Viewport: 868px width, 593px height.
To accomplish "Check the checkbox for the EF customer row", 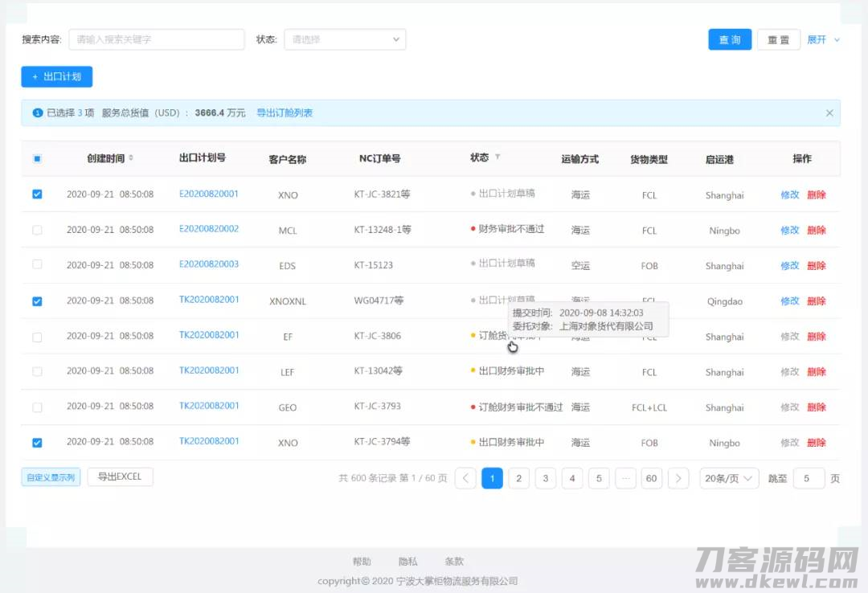I will click(x=37, y=337).
